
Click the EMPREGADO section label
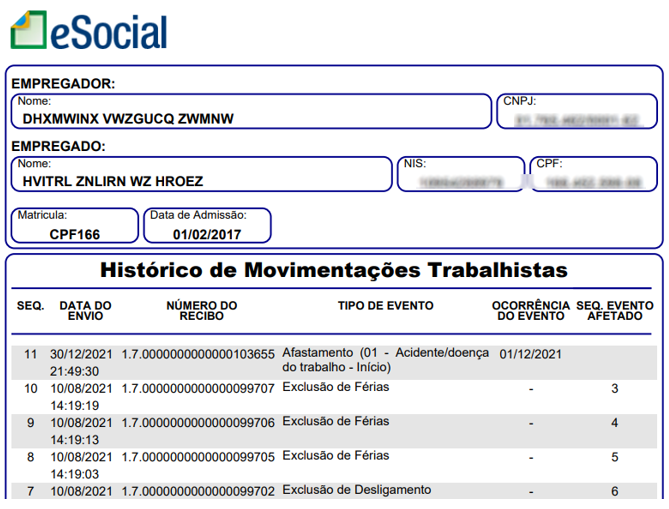[58, 146]
